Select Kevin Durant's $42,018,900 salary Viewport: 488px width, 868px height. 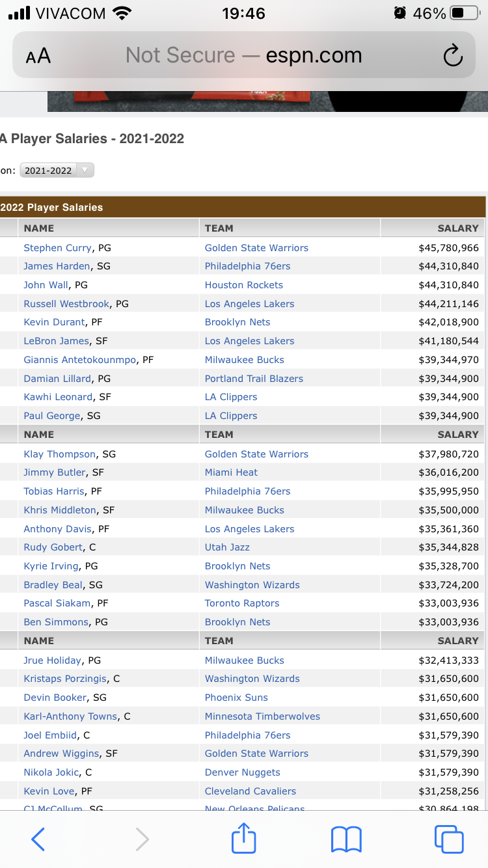click(448, 322)
